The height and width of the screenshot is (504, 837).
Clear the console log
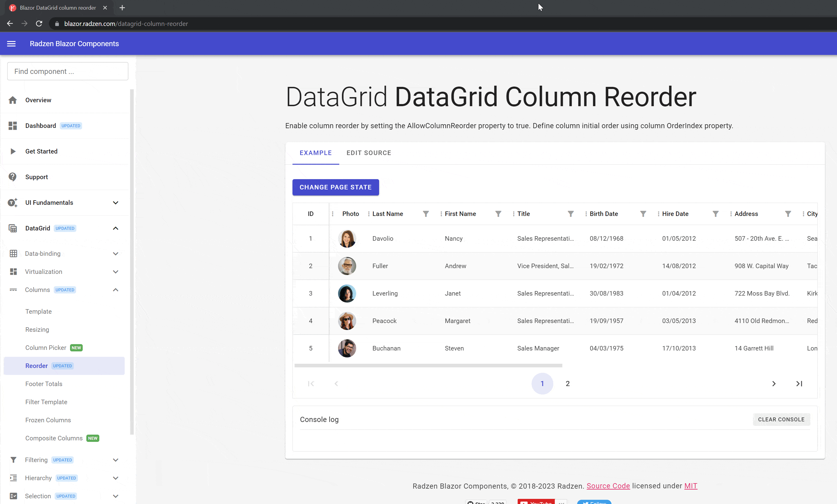coord(781,419)
